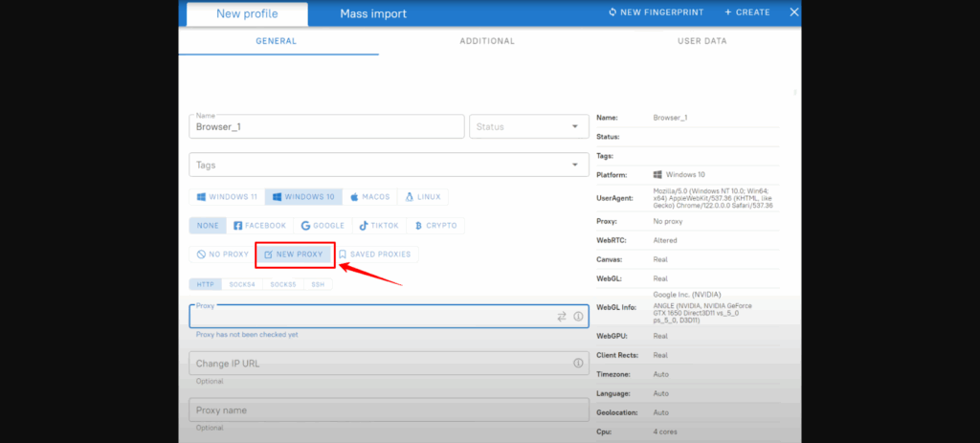
Task: Click the Windows icon beside Windows 10 in summary
Action: click(657, 175)
